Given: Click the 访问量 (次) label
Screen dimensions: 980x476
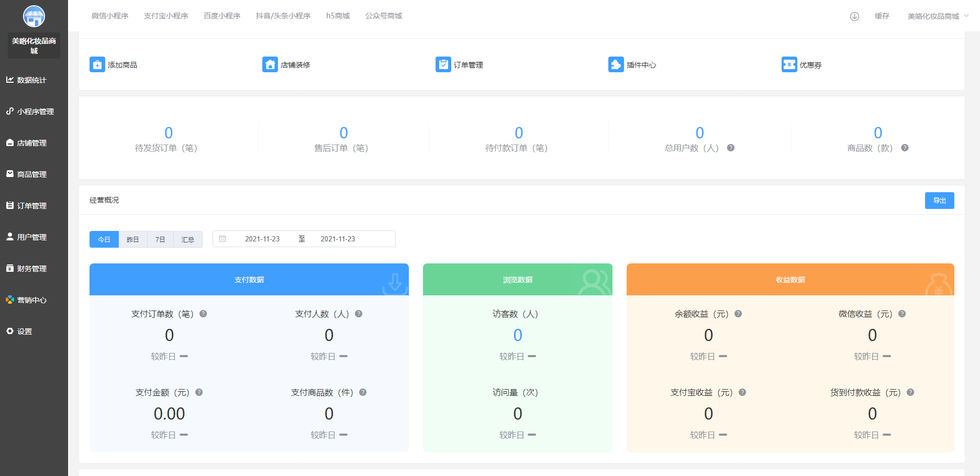Looking at the screenshot, I should (x=515, y=392).
